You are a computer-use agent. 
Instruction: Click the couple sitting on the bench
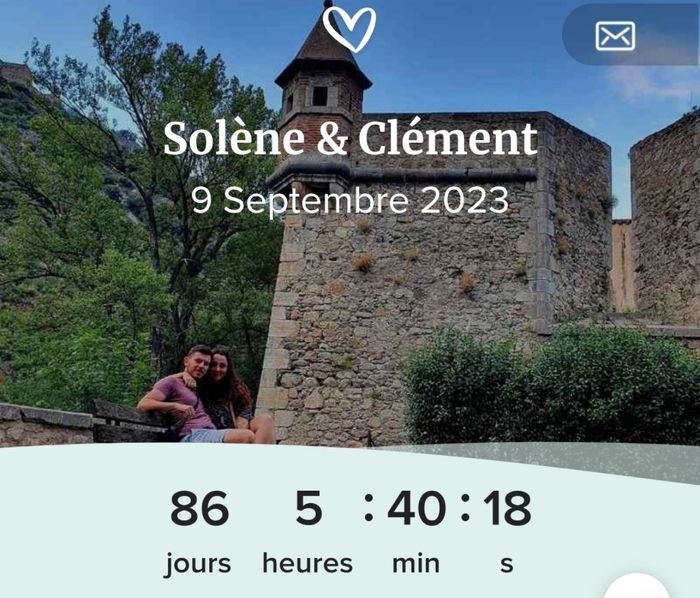click(206, 394)
